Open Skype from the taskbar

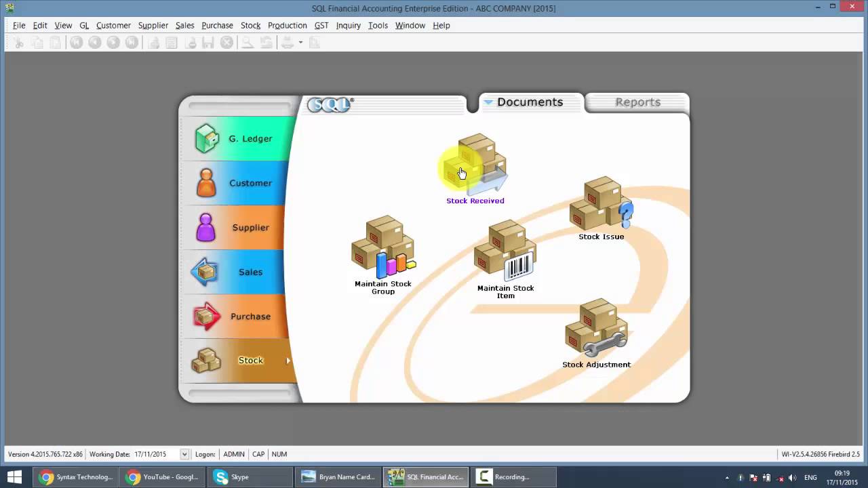coord(250,477)
